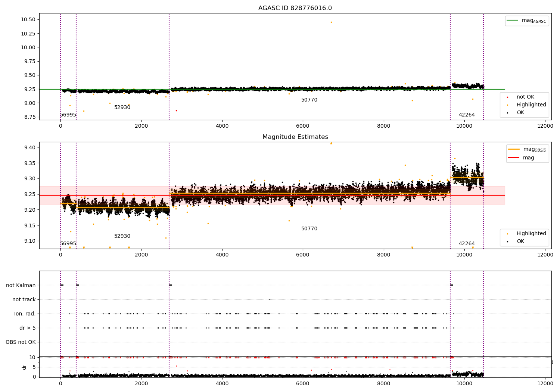Click the red not-OK point in top plot

point(176,111)
